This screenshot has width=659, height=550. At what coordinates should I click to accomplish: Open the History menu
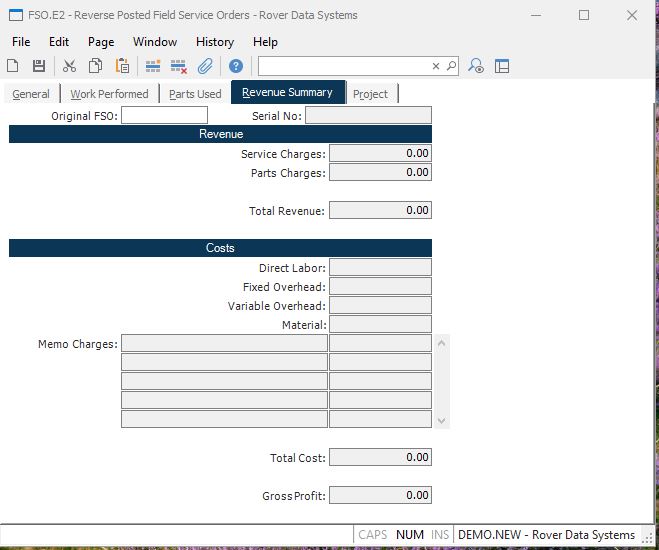click(215, 42)
